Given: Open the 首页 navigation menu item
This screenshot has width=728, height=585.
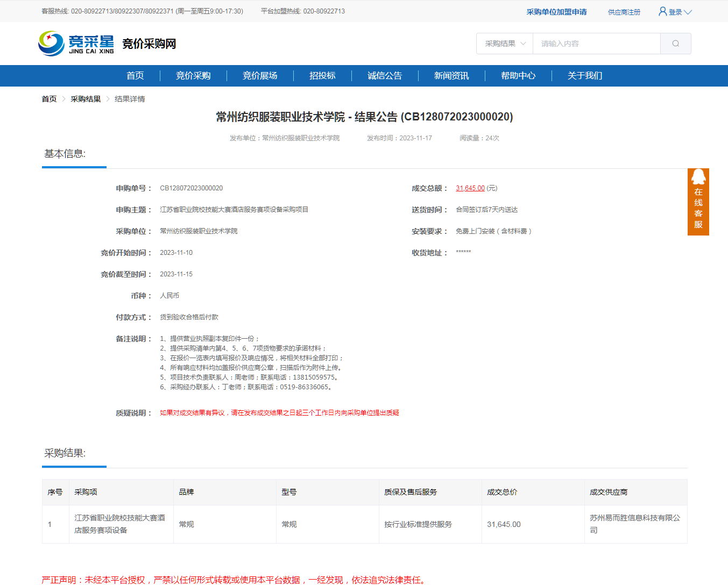Looking at the screenshot, I should point(135,76).
